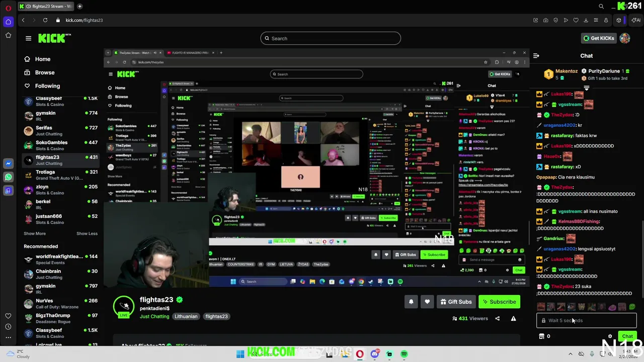Screen dimensions: 644x362
Task: Reload the page
Action: click(x=45, y=20)
